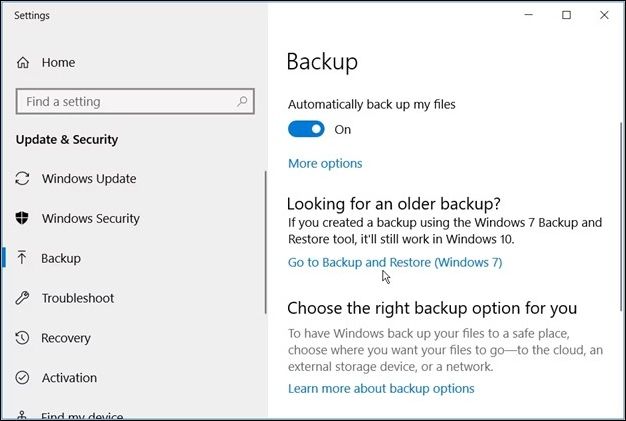
Task: Click the Windows Update refresh icon
Action: click(23, 179)
